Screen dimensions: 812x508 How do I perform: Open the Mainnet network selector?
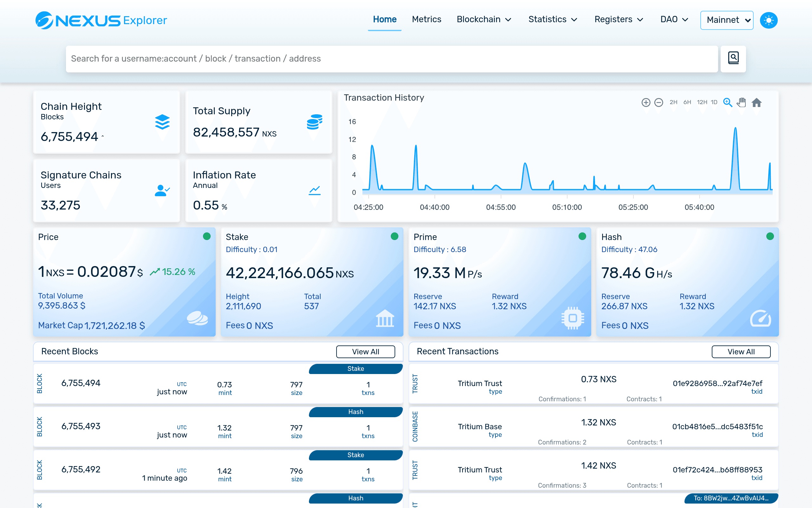tap(727, 20)
